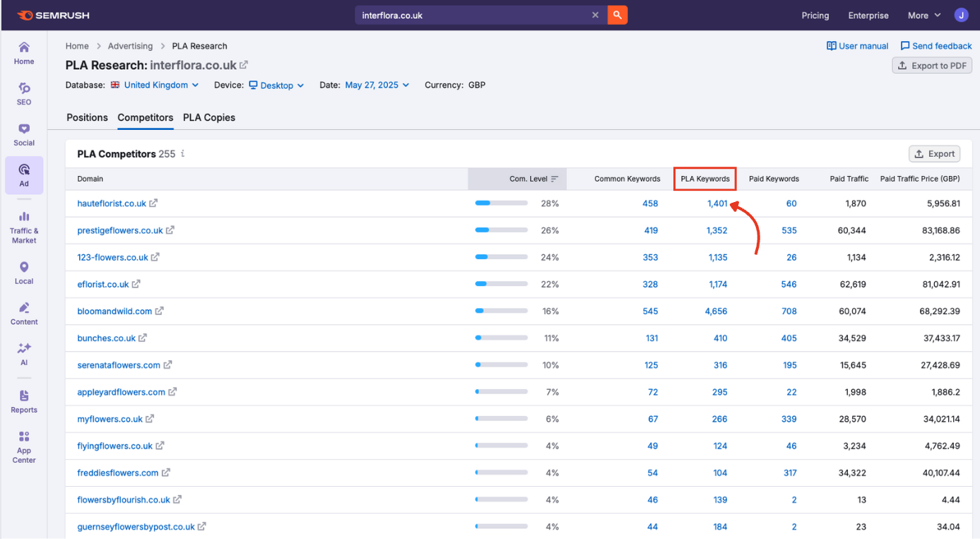Viewport: 980px width, 539px height.
Task: Open the Desktop device dropdown
Action: pyautogui.click(x=276, y=85)
